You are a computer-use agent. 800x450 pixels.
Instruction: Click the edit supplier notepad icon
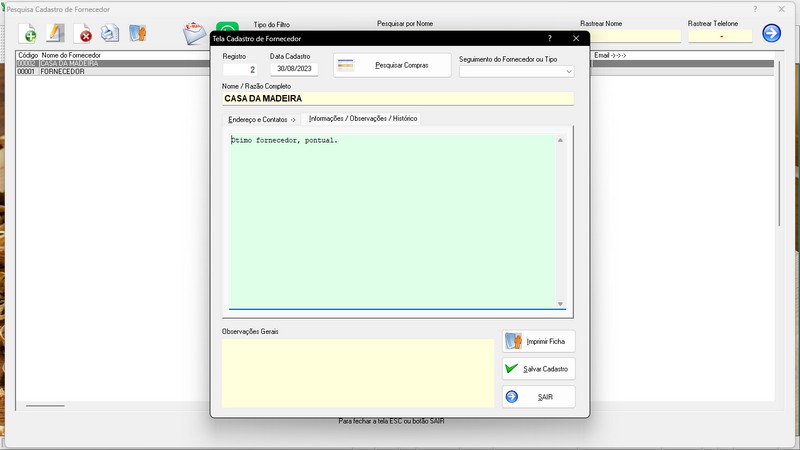pos(56,34)
